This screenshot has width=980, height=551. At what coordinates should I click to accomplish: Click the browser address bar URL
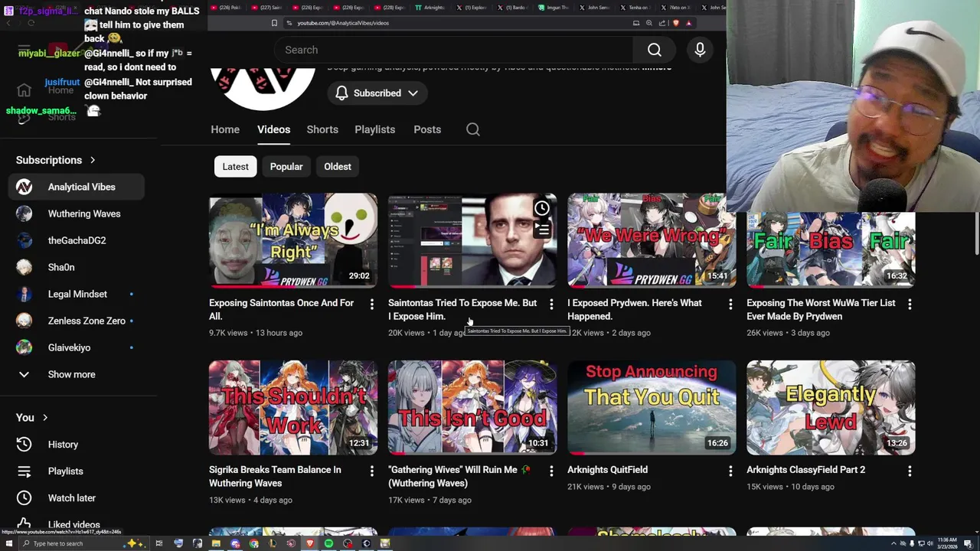click(343, 23)
